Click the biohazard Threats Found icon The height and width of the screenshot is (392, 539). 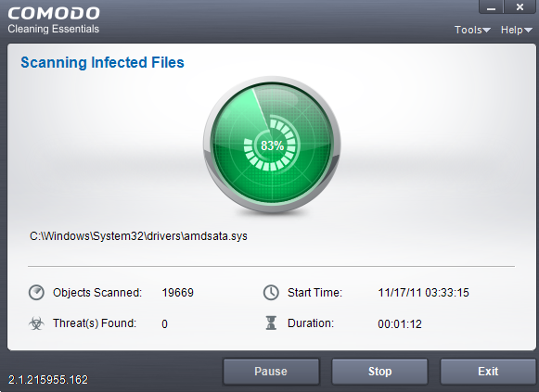(x=36, y=323)
